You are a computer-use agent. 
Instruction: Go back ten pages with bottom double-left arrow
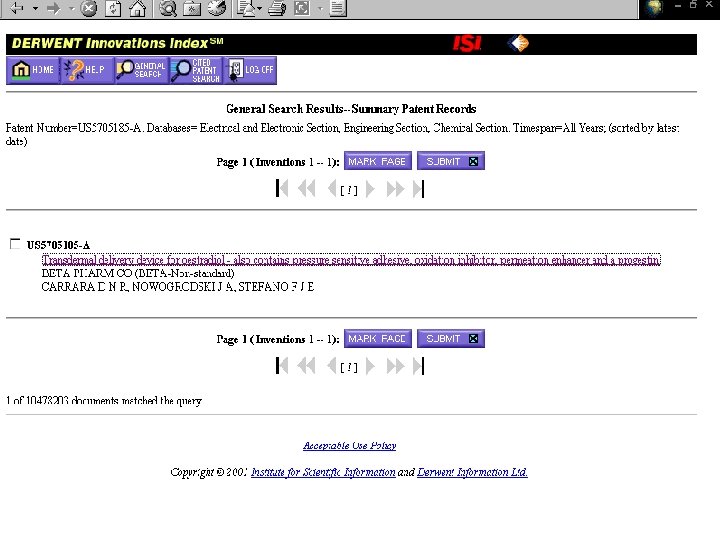306,366
